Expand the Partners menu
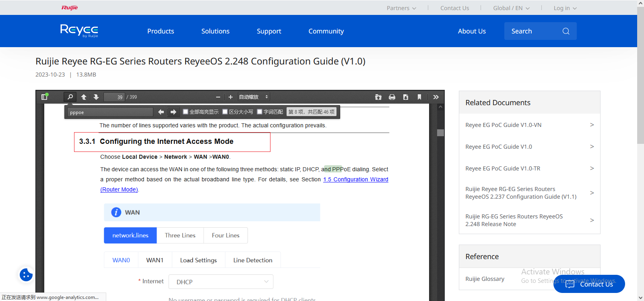 pyautogui.click(x=401, y=8)
